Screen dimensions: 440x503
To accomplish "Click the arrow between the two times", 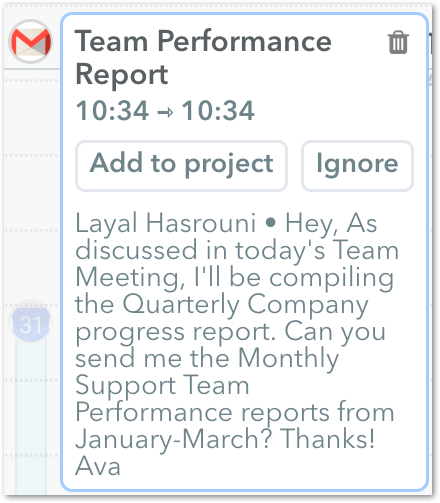I will (x=165, y=113).
